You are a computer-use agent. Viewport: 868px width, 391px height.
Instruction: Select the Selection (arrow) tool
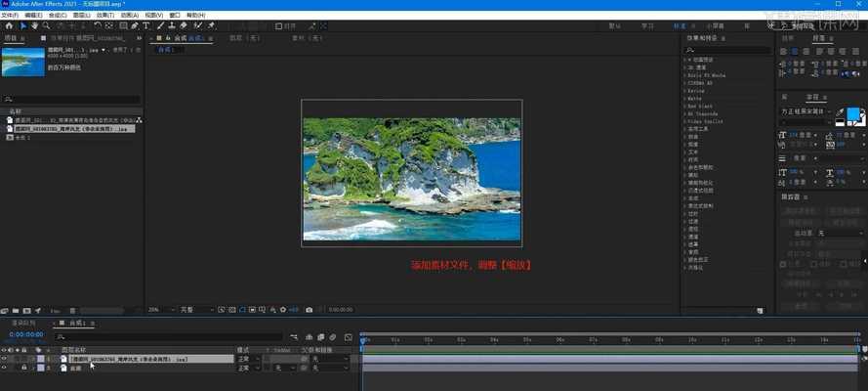point(23,25)
